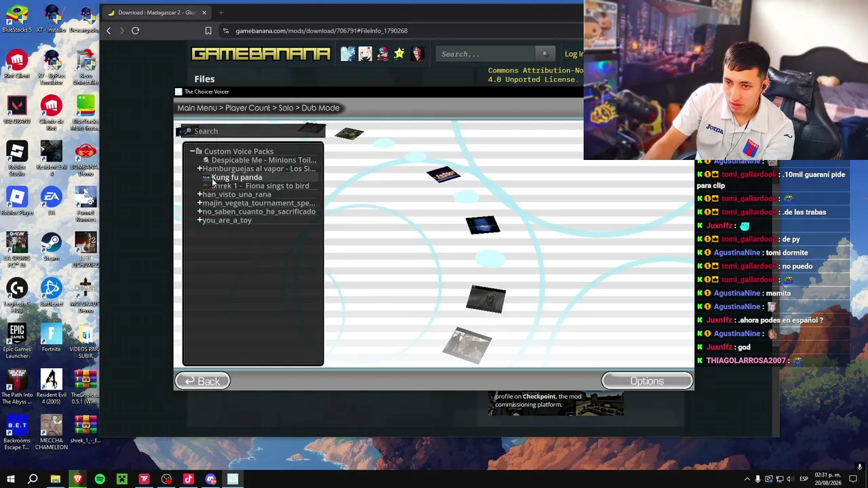The image size is (868, 488).
Task: Open Spotify from the taskbar
Action: 100,479
